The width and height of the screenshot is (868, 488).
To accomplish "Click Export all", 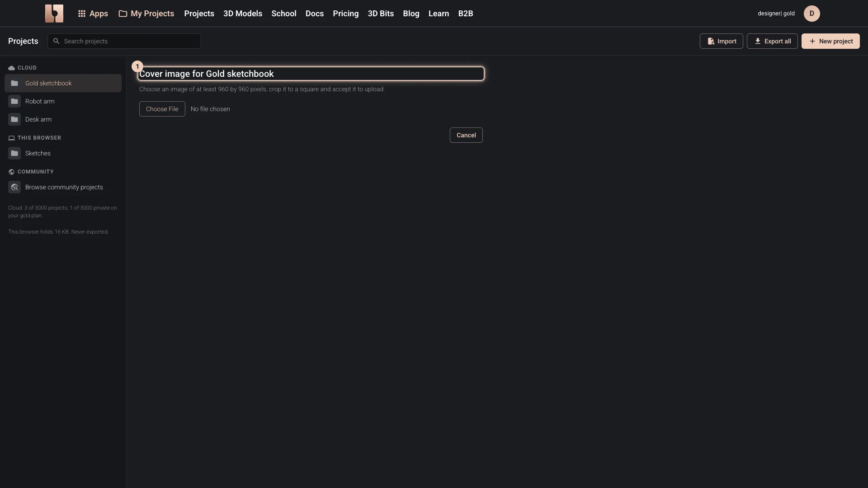I will point(772,41).
